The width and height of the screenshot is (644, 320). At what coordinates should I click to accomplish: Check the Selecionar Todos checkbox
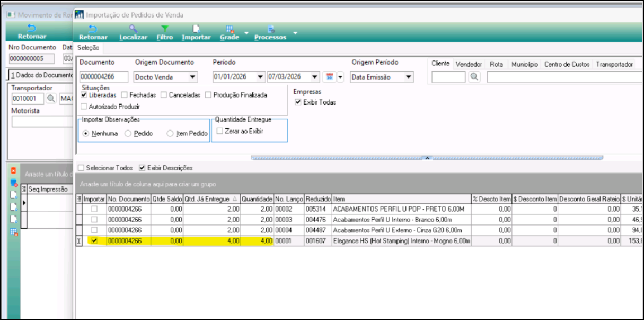click(81, 168)
